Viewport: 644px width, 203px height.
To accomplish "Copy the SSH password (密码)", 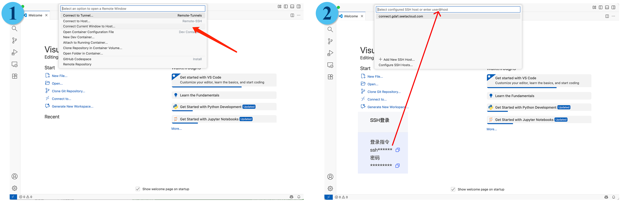I will pos(397,166).
